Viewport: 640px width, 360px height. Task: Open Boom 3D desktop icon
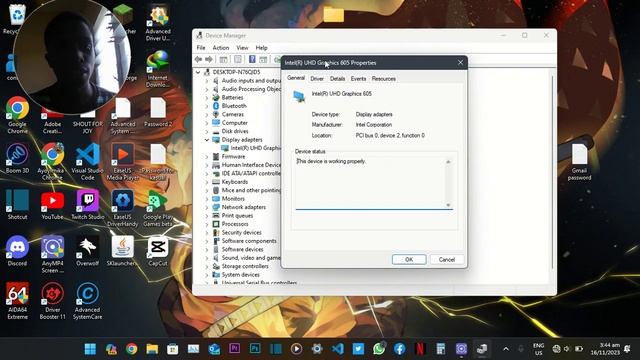click(17, 159)
